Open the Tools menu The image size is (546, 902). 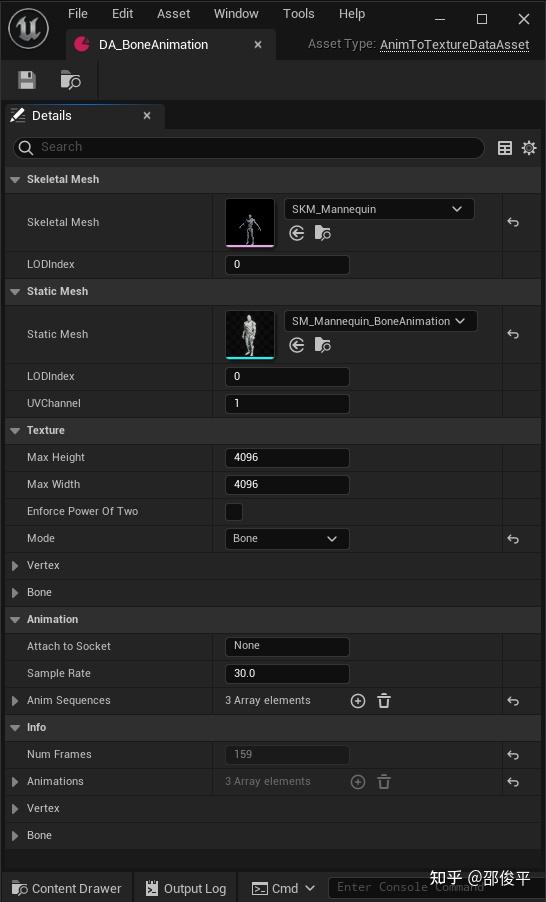click(x=299, y=14)
